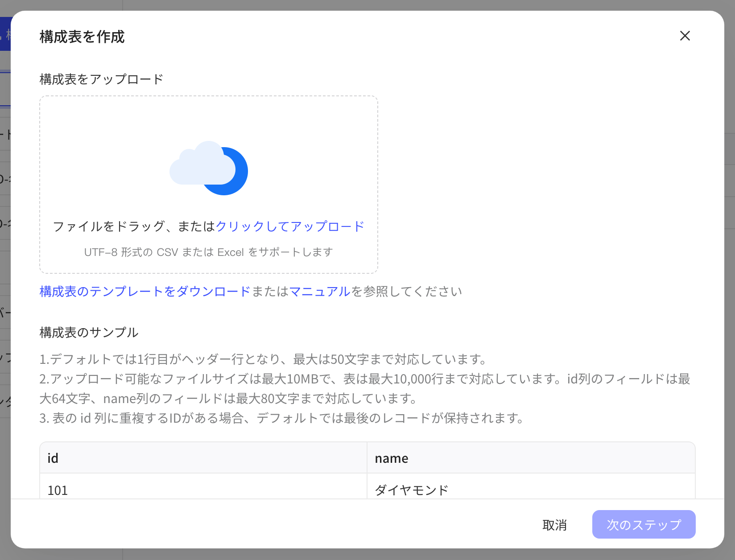Click the name column header
This screenshot has width=735, height=560.
[531, 458]
